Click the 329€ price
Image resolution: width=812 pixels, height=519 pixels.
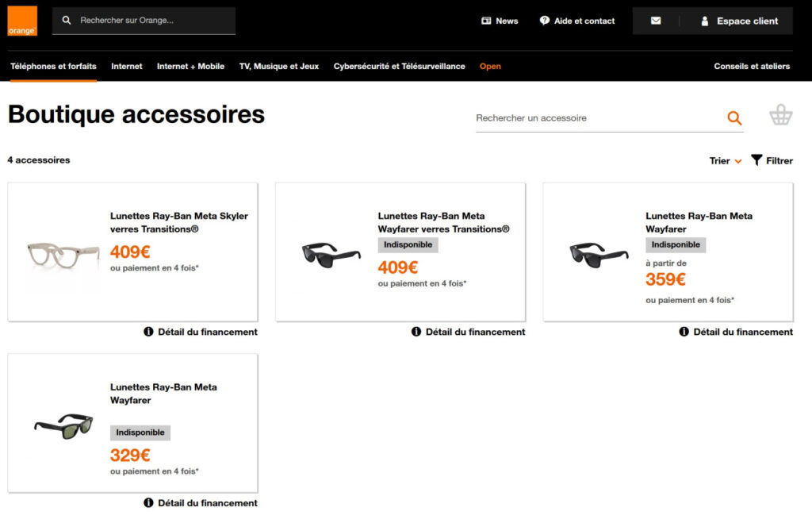tap(130, 456)
